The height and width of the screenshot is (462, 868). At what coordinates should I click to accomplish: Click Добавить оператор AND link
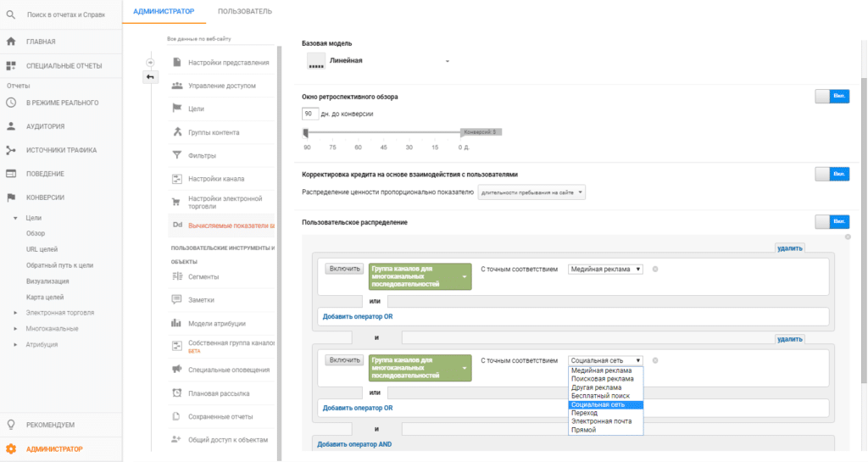pos(354,444)
